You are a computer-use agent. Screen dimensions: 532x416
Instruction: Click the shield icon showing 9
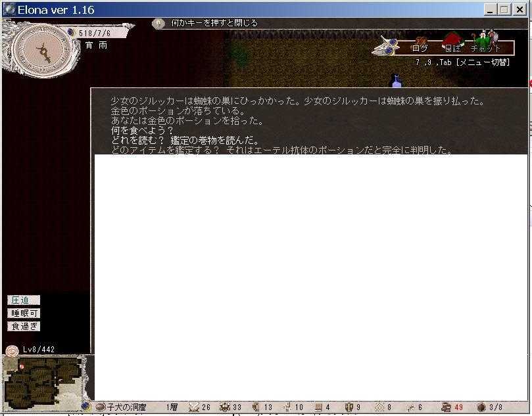349,407
